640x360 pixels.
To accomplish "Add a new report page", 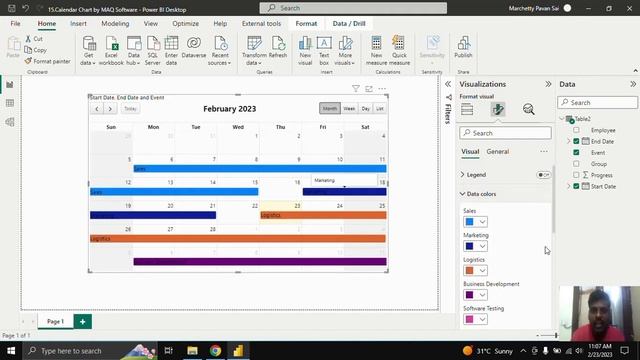I will click(x=82, y=322).
